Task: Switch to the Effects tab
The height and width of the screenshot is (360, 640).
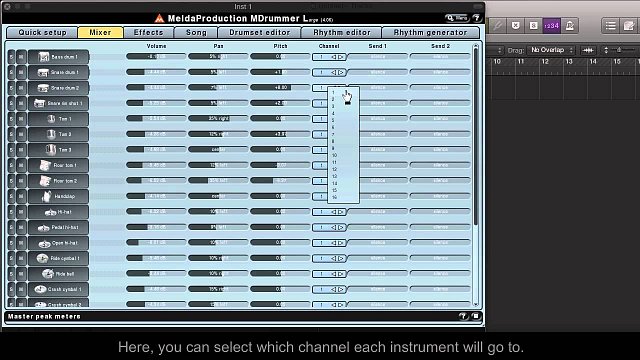Action: click(149, 33)
